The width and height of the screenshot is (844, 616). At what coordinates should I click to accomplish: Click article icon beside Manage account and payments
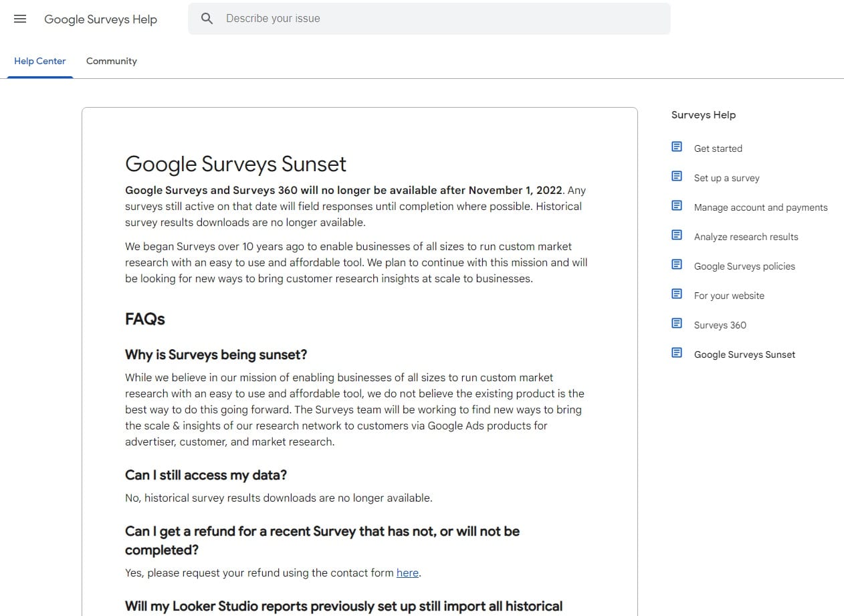tap(677, 206)
